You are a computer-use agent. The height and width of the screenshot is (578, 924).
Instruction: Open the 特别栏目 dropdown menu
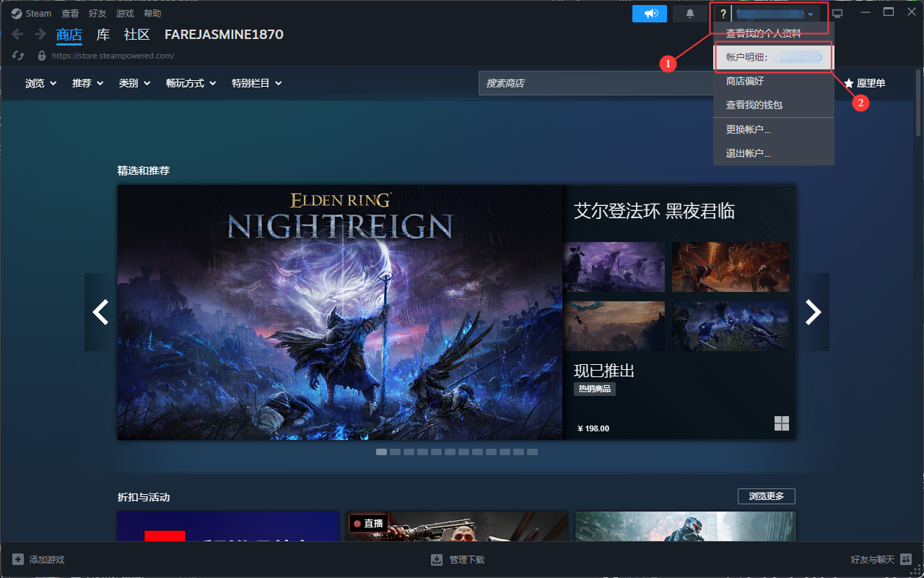[256, 83]
